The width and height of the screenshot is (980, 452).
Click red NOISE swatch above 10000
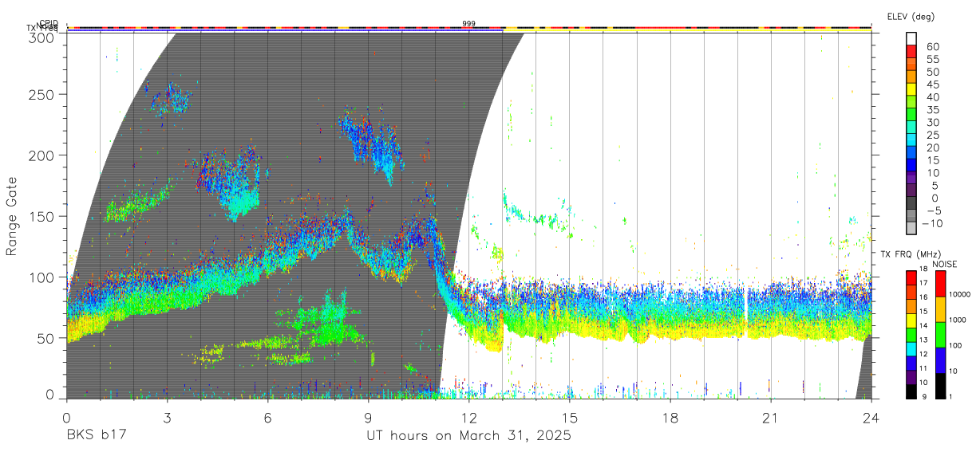[x=940, y=283]
